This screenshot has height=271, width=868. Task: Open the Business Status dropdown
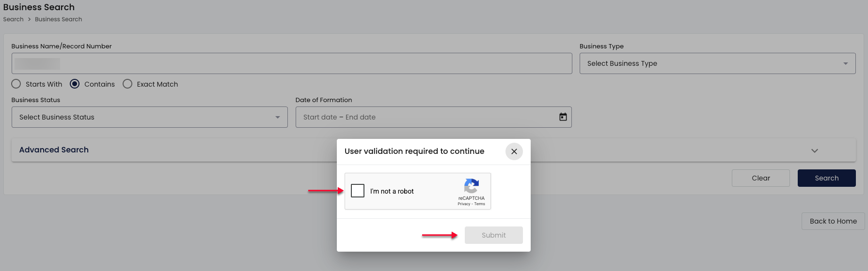149,117
